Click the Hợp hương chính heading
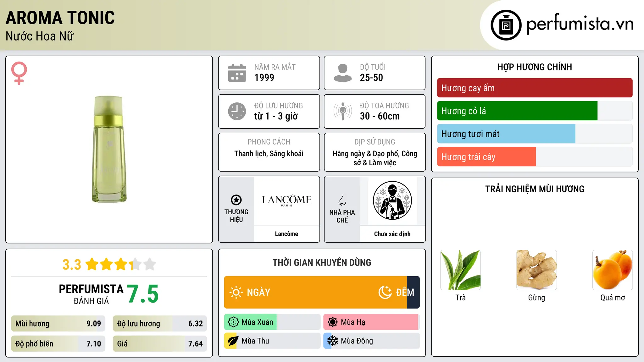 pyautogui.click(x=535, y=67)
